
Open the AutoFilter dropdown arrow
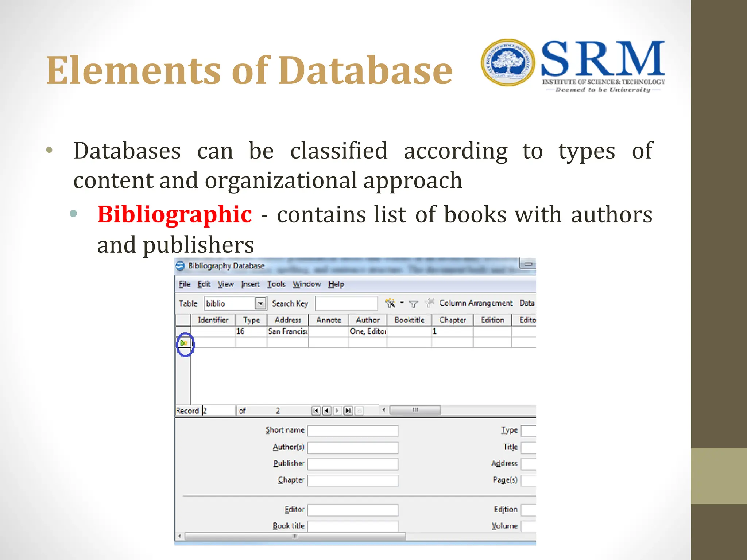pyautogui.click(x=402, y=303)
